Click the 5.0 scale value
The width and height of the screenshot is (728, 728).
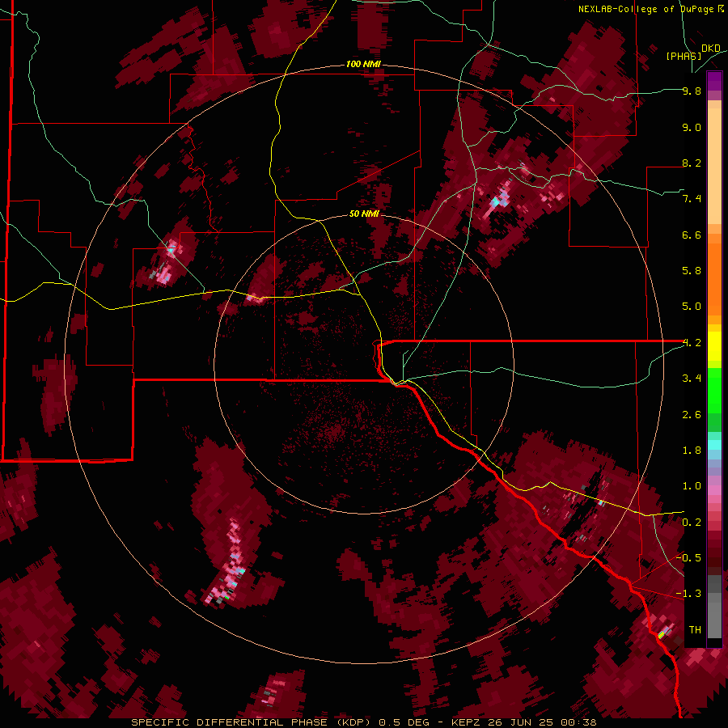(x=692, y=307)
